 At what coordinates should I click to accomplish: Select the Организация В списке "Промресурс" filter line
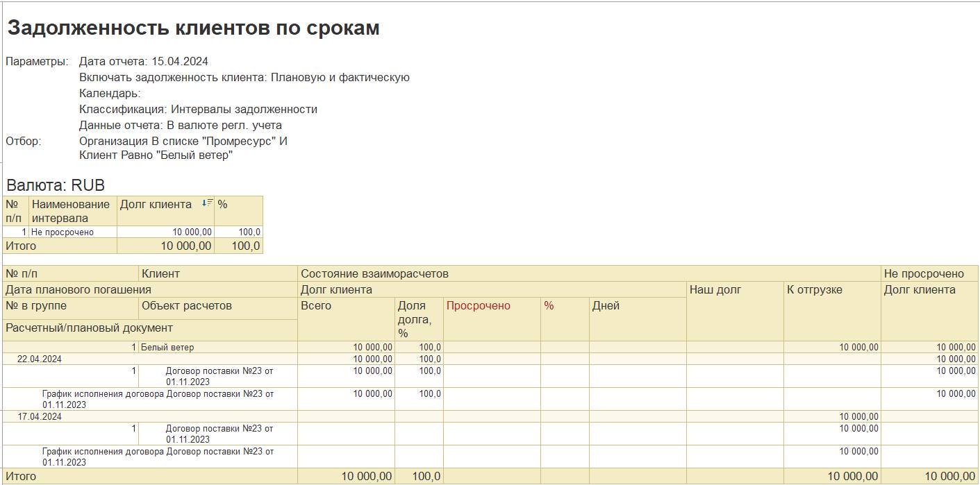(x=183, y=141)
